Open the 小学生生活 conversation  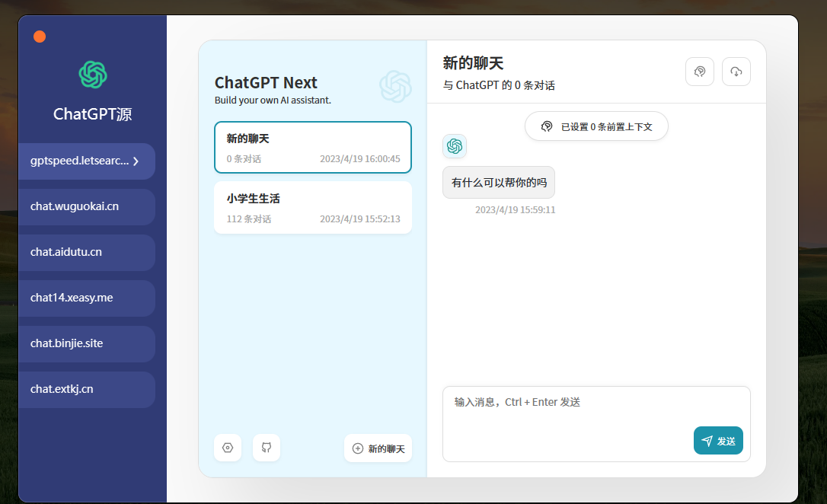pyautogui.click(x=313, y=207)
